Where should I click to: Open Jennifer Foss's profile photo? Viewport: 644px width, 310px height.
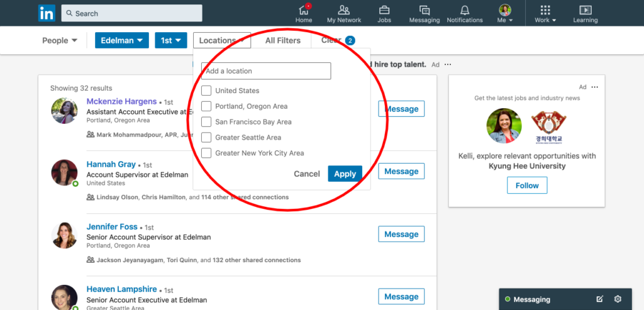coord(65,235)
